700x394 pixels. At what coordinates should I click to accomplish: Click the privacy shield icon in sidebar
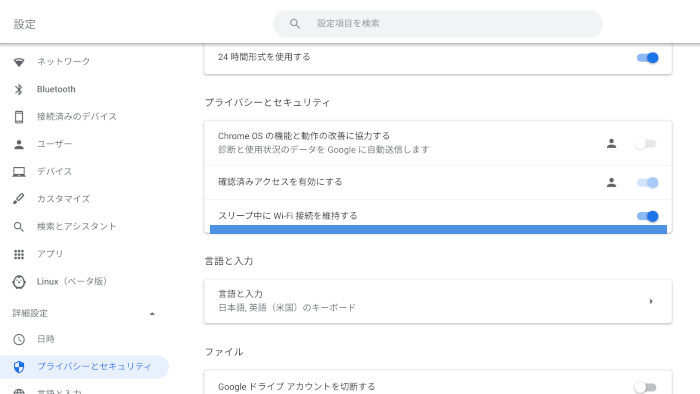point(19,367)
